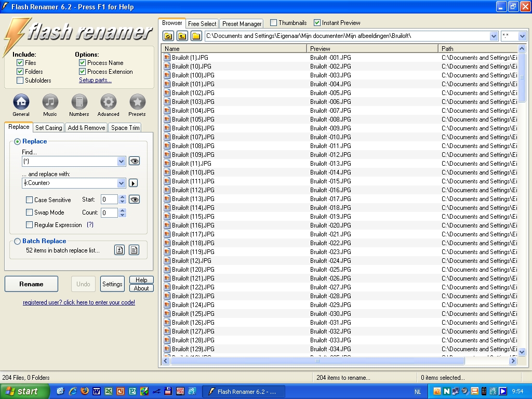Switch to the Add & Remove tab
This screenshot has width=532, height=399.
[87, 128]
